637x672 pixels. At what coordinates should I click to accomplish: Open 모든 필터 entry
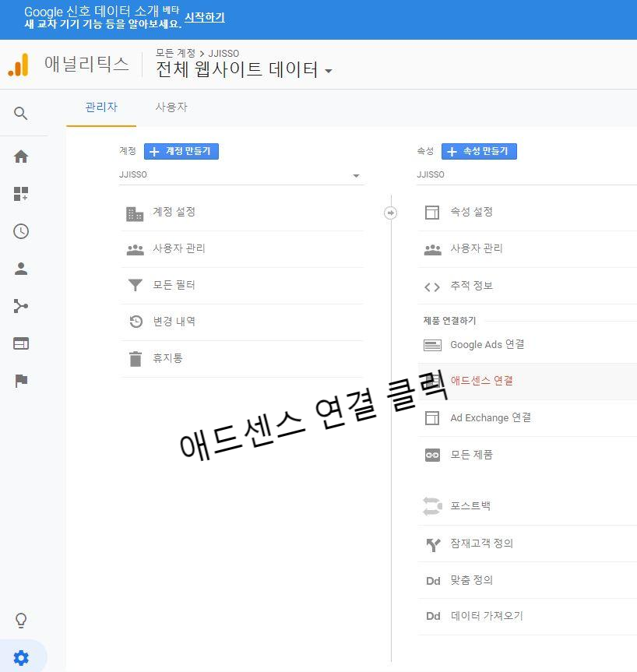pyautogui.click(x=242, y=286)
